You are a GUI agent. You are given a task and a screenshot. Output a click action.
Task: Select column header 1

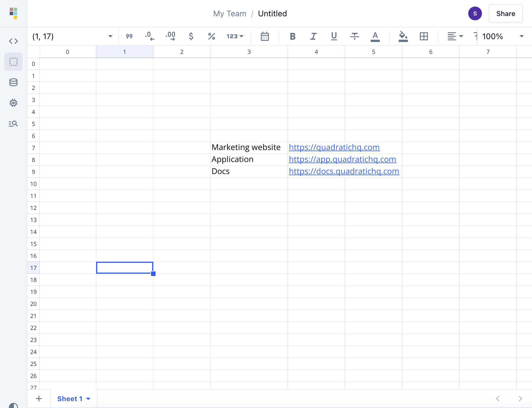(x=125, y=52)
